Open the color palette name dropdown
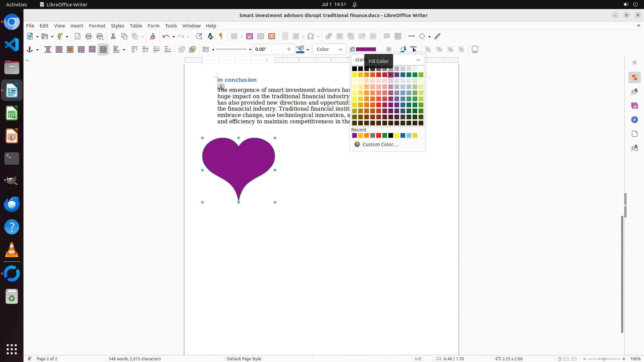Image resolution: width=644 pixels, height=362 pixels. 418,60
